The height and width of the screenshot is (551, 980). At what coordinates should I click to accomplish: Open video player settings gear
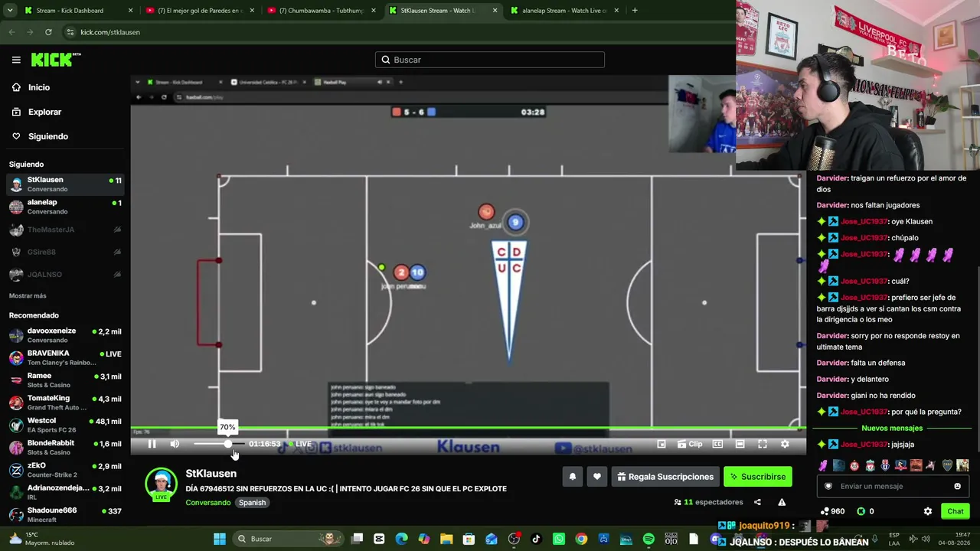(x=785, y=444)
